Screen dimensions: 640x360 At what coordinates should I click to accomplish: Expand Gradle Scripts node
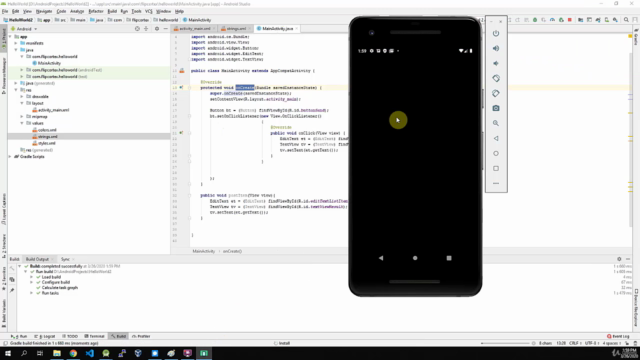tap(10, 157)
